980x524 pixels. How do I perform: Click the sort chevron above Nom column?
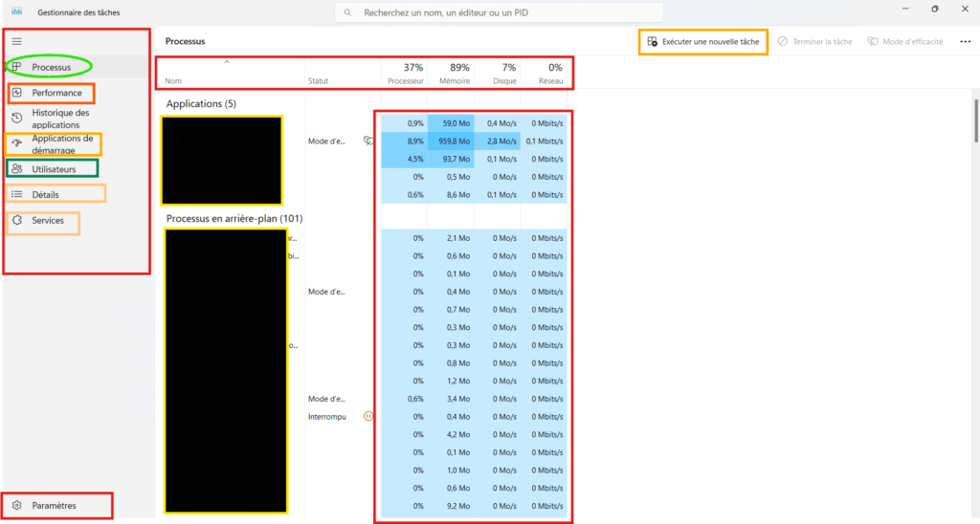[227, 62]
